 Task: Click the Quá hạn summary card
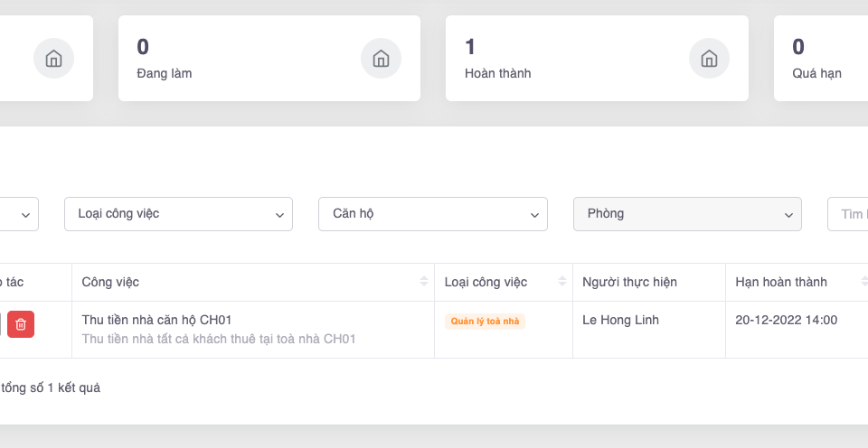[819, 59]
